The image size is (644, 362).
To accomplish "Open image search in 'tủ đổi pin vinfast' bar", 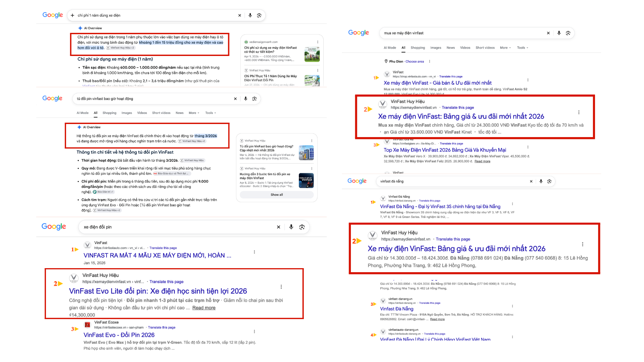I will point(255,99).
